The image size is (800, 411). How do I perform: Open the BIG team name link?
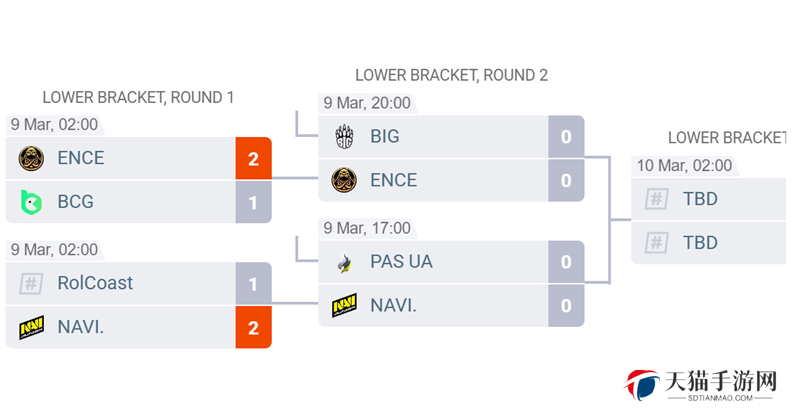click(x=385, y=136)
